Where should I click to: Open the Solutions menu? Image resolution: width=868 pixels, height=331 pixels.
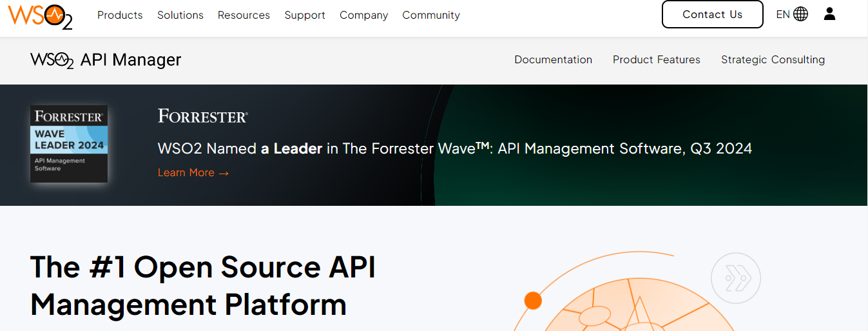click(180, 15)
